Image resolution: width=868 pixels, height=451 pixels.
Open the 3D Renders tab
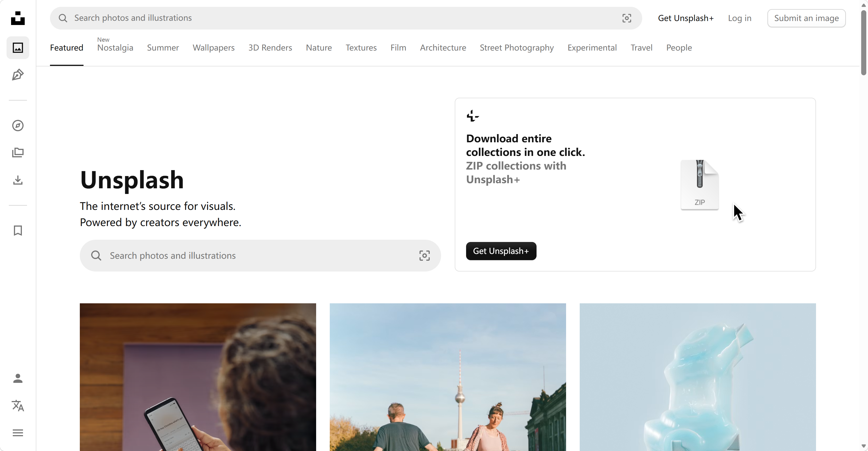point(270,48)
